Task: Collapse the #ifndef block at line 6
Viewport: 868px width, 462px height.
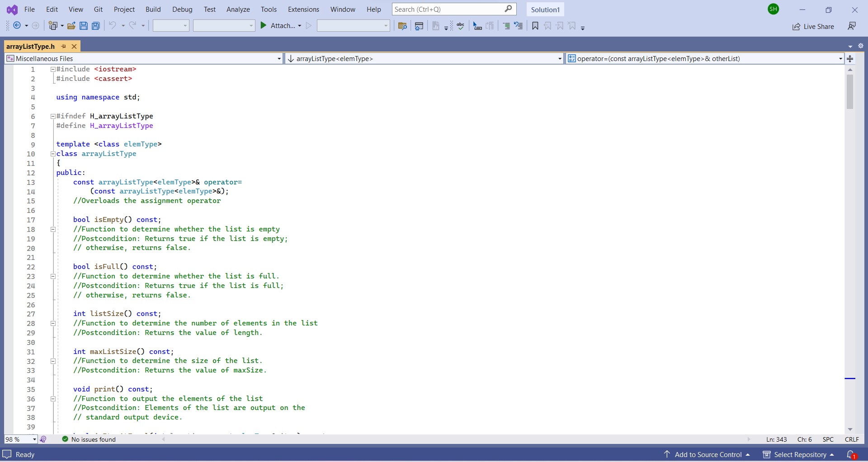Action: pos(53,116)
